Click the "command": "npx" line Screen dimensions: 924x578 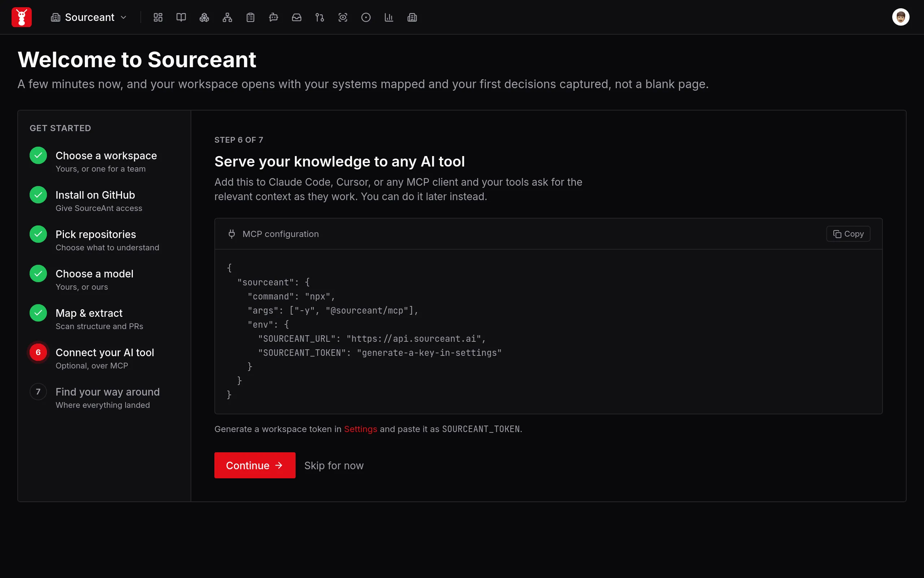tap(291, 297)
